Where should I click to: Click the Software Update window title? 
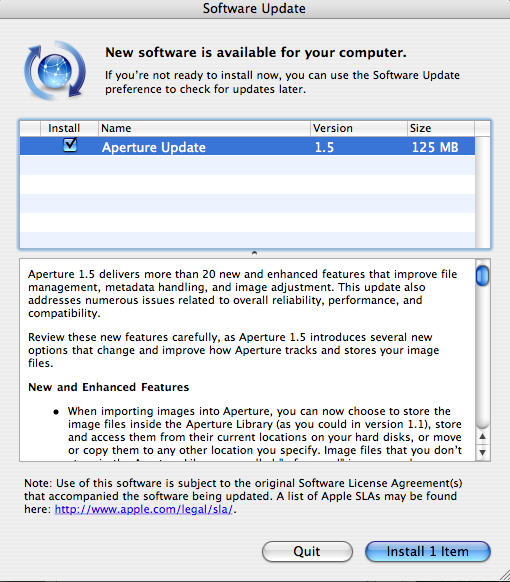click(x=254, y=8)
